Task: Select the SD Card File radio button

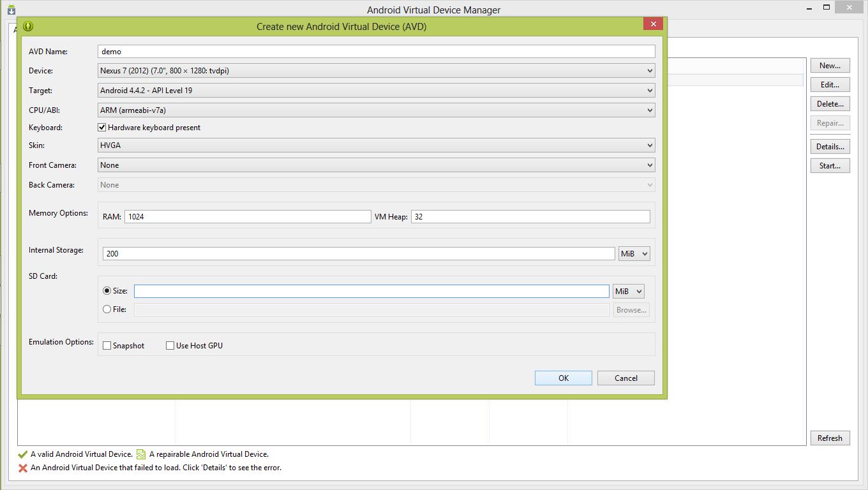Action: tap(107, 309)
